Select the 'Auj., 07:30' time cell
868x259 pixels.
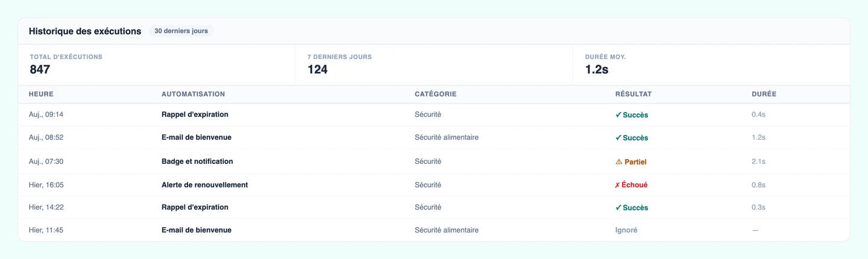(46, 161)
